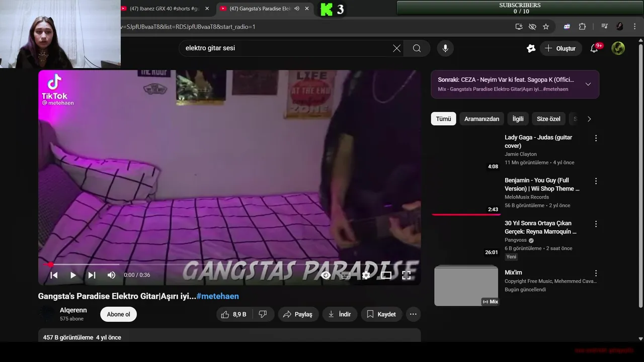Open the Oluştur create button
Image resolution: width=644 pixels, height=362 pixels.
[560, 48]
